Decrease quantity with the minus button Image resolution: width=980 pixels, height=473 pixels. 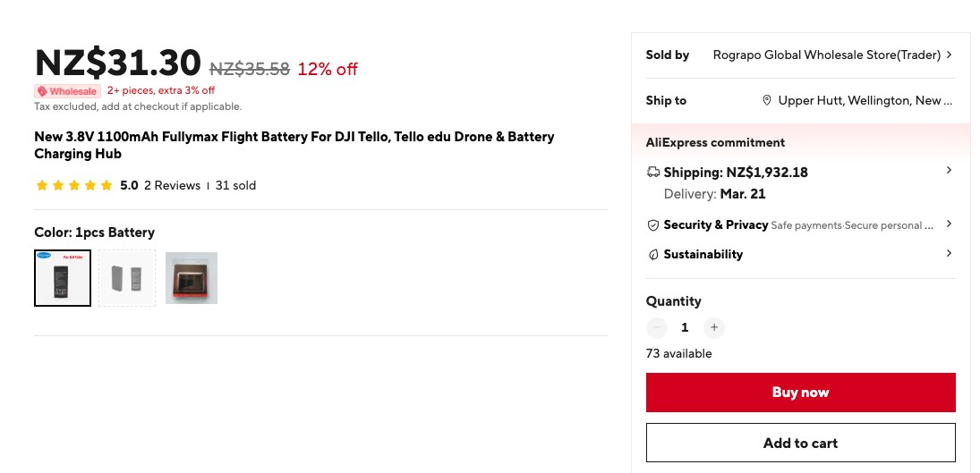(657, 328)
